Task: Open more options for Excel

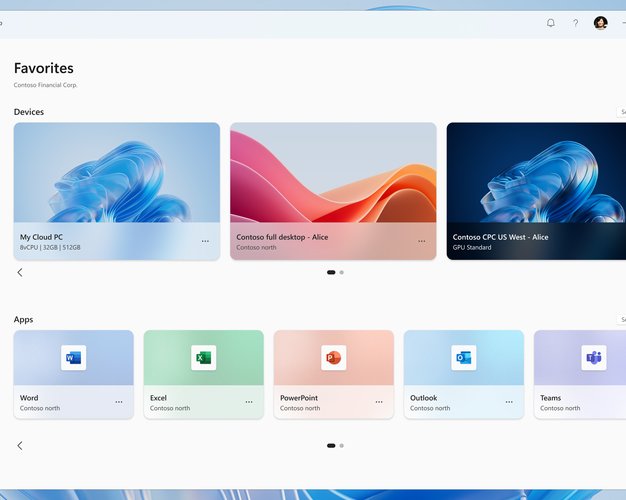Action: point(249,402)
